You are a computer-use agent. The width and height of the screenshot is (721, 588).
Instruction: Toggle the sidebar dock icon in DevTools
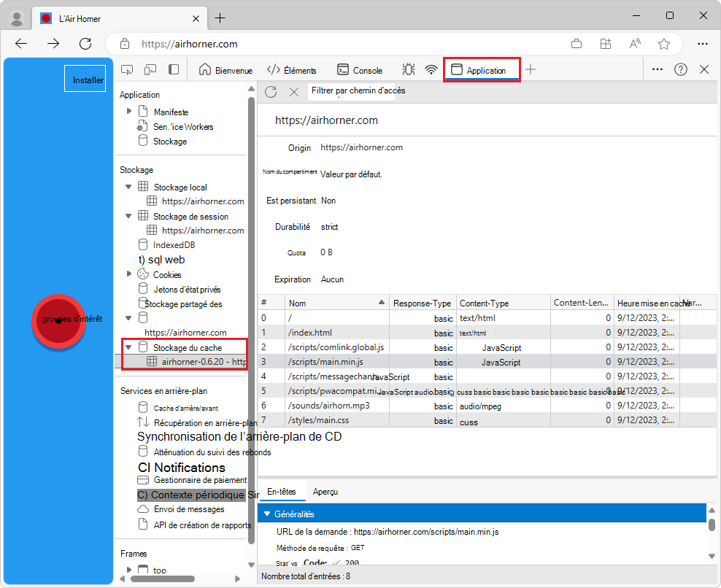pos(174,70)
